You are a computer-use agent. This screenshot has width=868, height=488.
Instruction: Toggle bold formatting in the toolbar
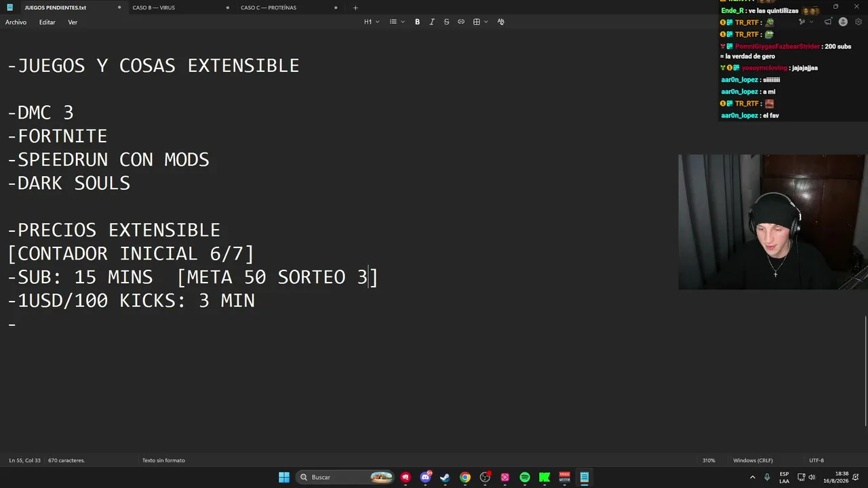pos(417,22)
